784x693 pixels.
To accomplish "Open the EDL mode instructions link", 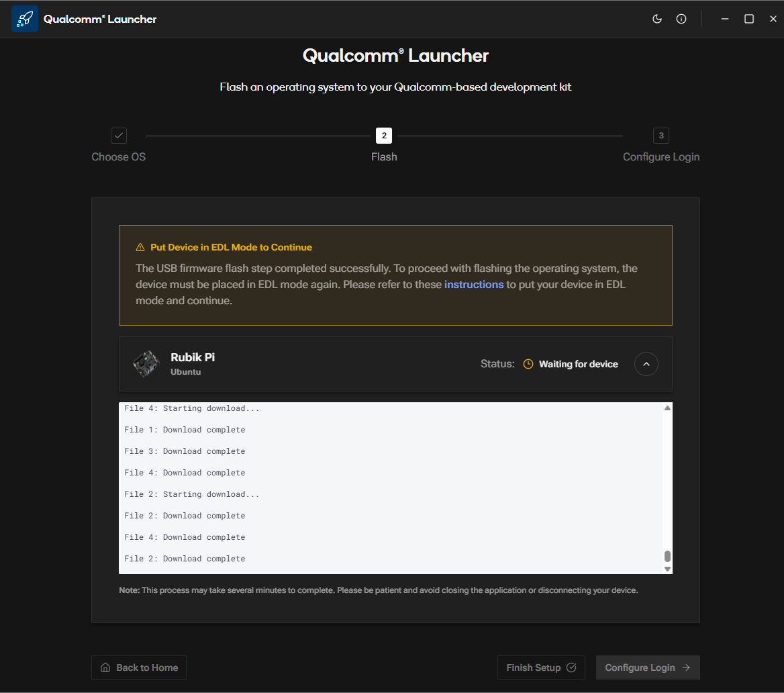I will click(x=473, y=285).
